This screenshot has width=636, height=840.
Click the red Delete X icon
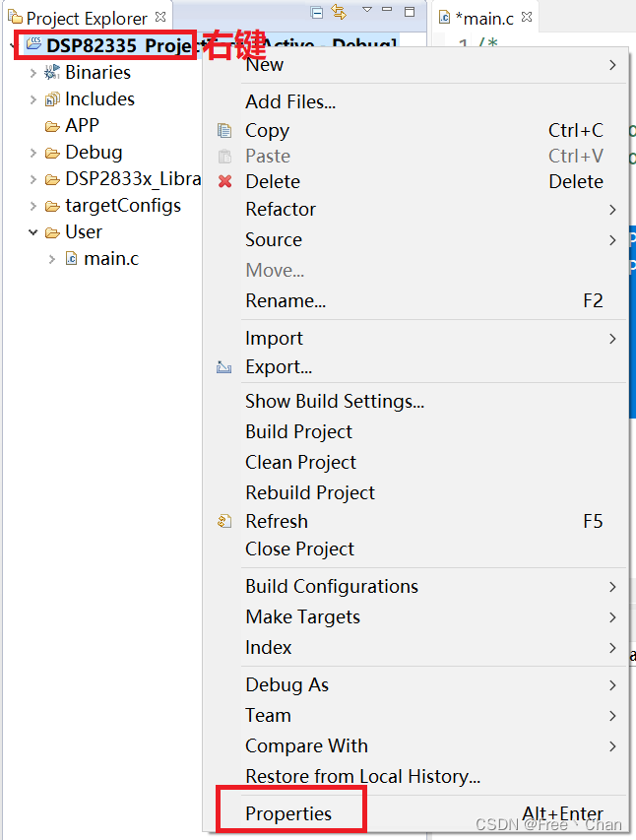[224, 181]
